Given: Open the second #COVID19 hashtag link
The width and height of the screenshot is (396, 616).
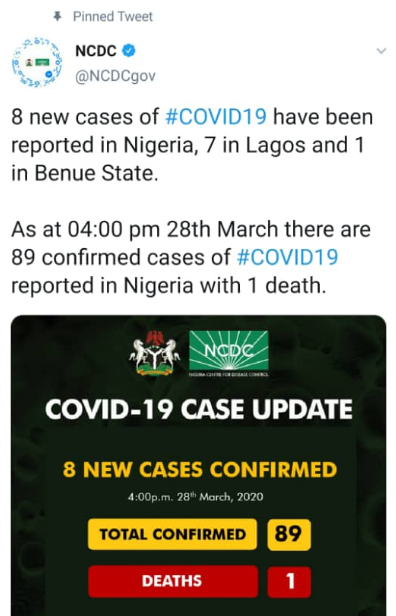Looking at the screenshot, I should 288,257.
